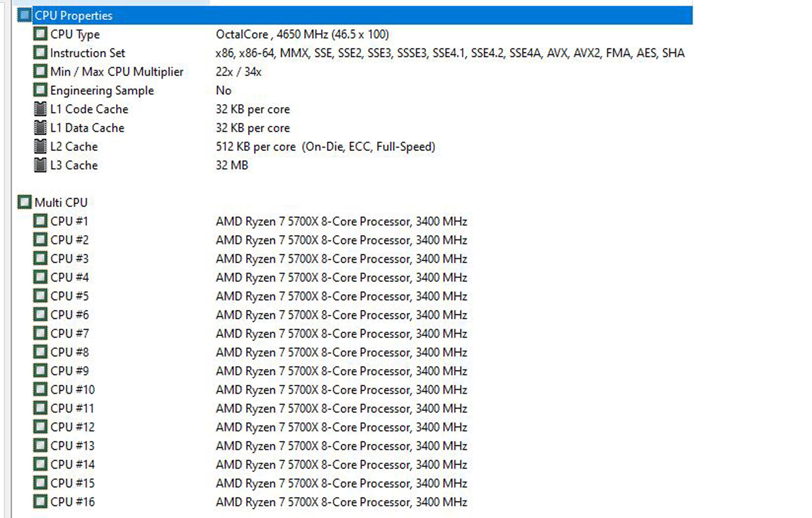Click the CPU #6 icon
This screenshot has width=812, height=518.
pyautogui.click(x=40, y=315)
